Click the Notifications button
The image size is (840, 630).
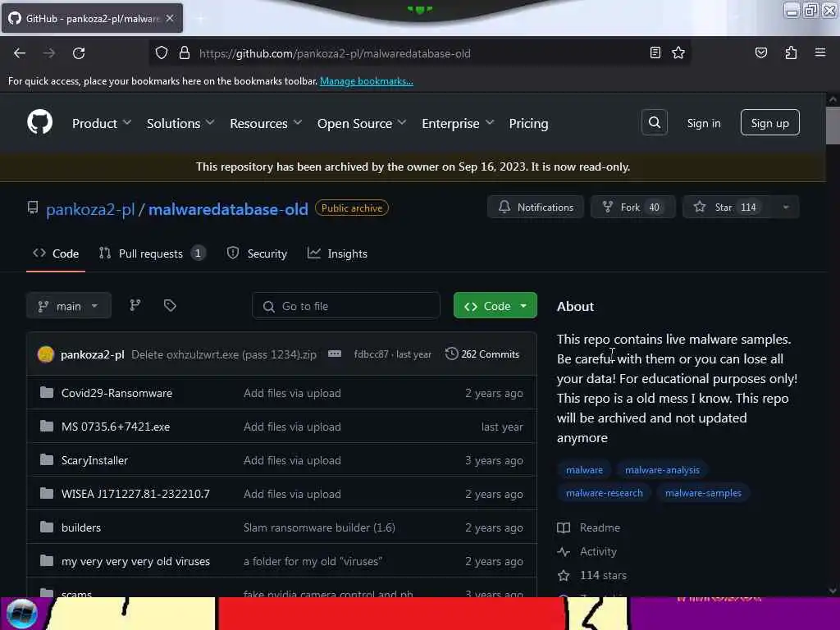click(536, 208)
